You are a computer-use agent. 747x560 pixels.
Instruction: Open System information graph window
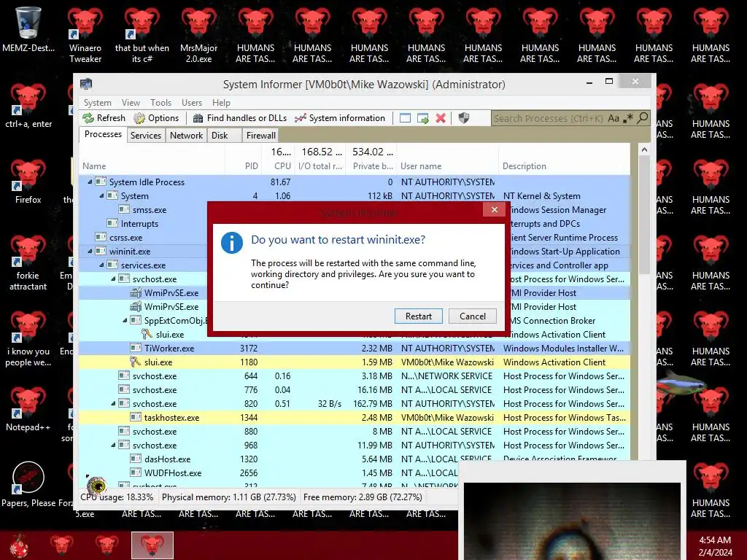(340, 118)
